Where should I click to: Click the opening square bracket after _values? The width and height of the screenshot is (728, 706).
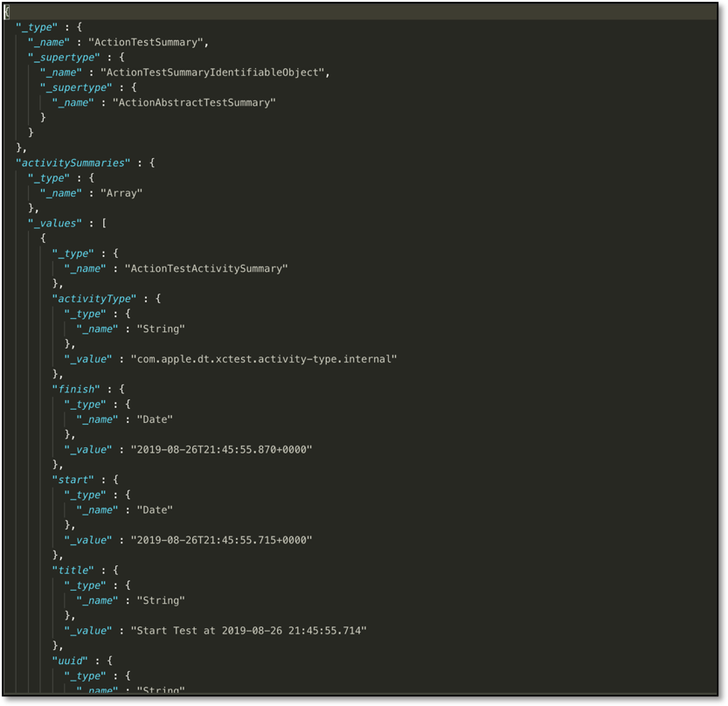[x=104, y=224]
